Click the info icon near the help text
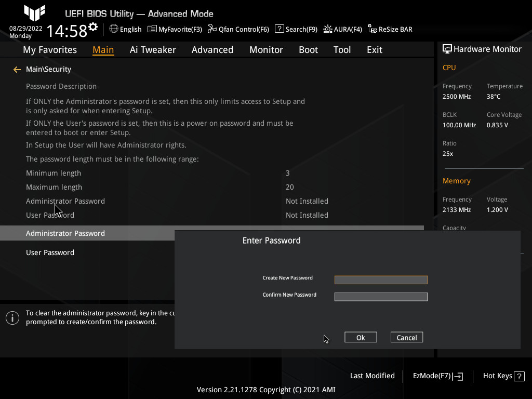This screenshot has height=399, width=532. (12, 317)
